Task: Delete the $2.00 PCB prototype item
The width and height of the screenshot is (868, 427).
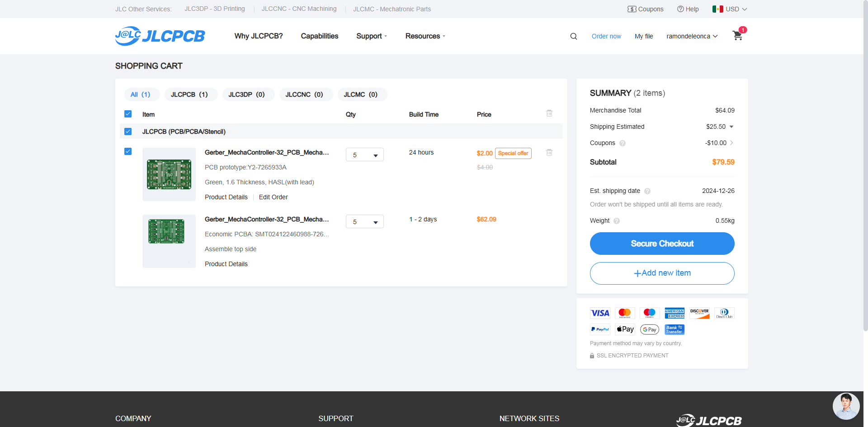Action: pyautogui.click(x=549, y=152)
